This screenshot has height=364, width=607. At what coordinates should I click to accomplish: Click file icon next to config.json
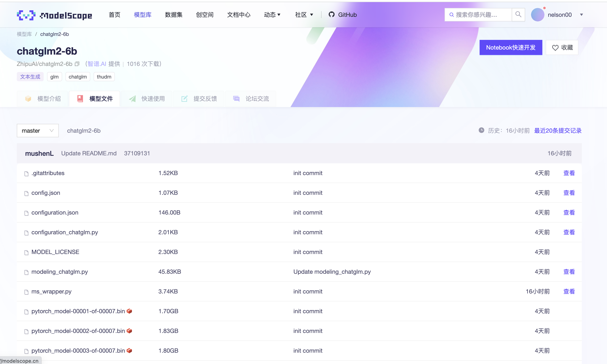[x=26, y=193]
